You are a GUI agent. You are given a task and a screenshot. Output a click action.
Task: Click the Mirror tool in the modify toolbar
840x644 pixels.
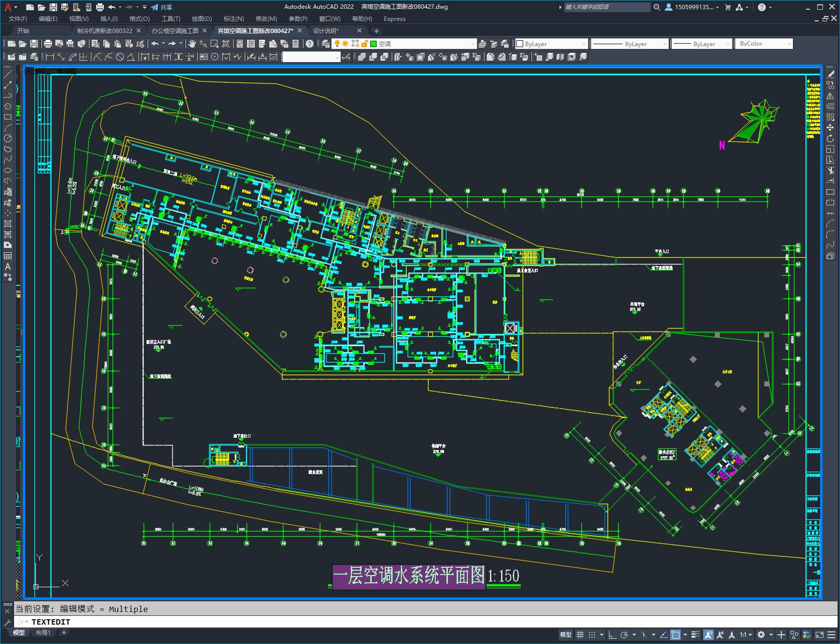pos(830,96)
